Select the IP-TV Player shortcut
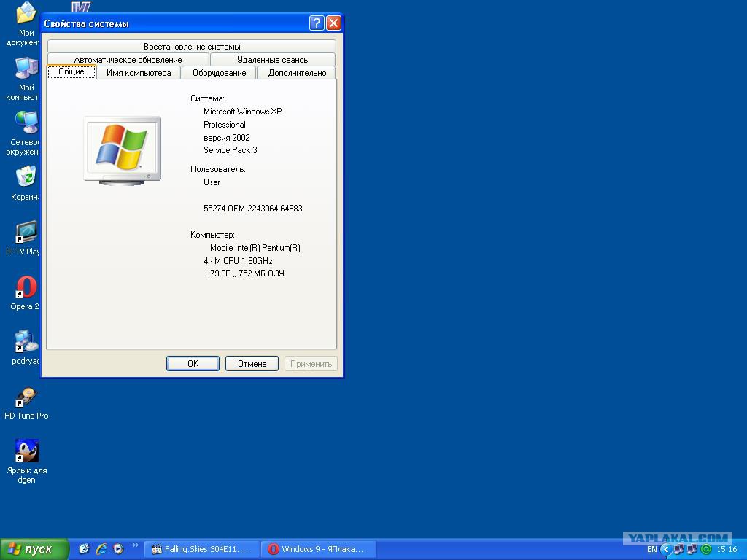The height and width of the screenshot is (560, 747). (x=26, y=232)
